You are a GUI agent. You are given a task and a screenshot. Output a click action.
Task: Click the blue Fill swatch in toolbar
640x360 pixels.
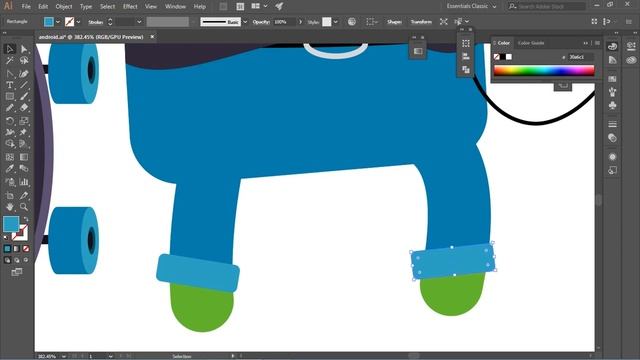tap(11, 224)
